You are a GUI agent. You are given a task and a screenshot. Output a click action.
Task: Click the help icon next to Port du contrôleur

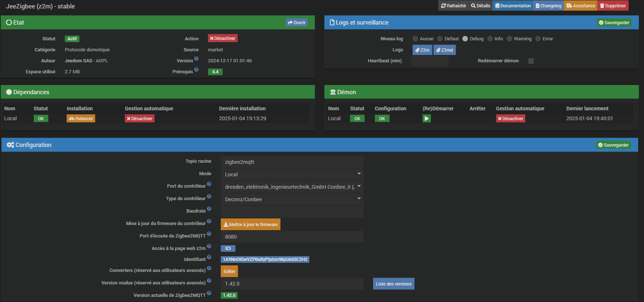209,184
